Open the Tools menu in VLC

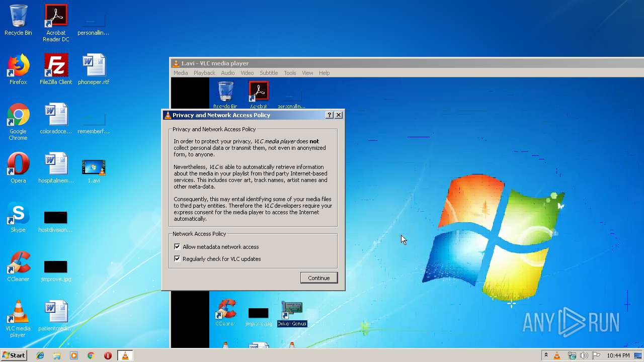[x=290, y=73]
